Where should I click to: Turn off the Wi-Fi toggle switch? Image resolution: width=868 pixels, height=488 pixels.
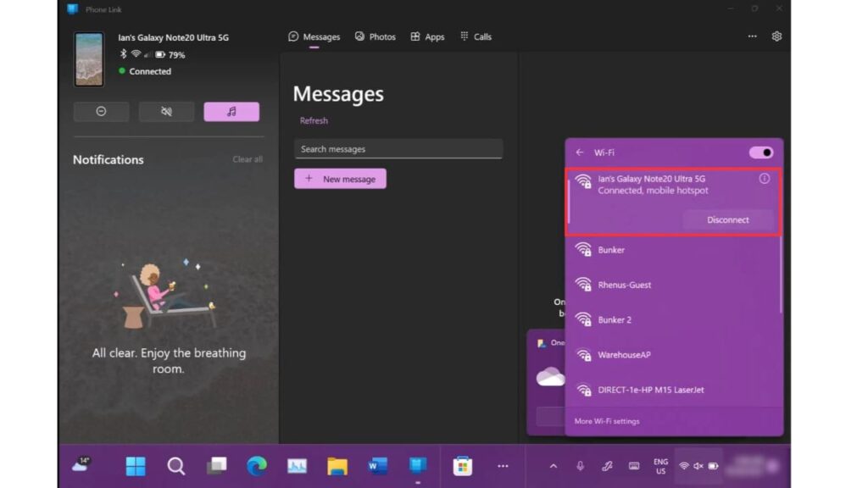click(761, 152)
